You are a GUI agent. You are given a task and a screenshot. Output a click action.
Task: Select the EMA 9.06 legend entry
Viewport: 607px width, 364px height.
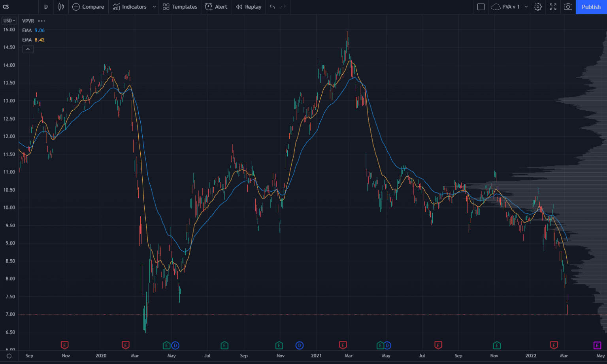click(33, 30)
